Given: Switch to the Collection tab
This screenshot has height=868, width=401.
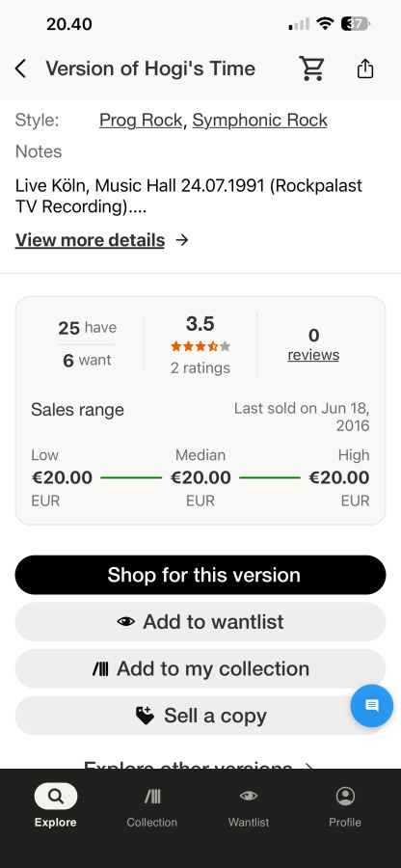Looking at the screenshot, I should click(151, 807).
